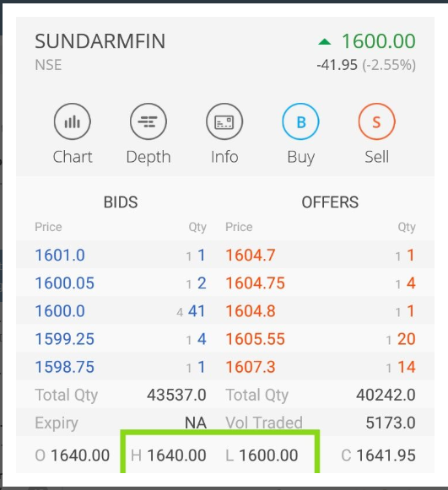
Task: Click offer quantity 20 in 1605.55 row
Action: click(x=407, y=339)
